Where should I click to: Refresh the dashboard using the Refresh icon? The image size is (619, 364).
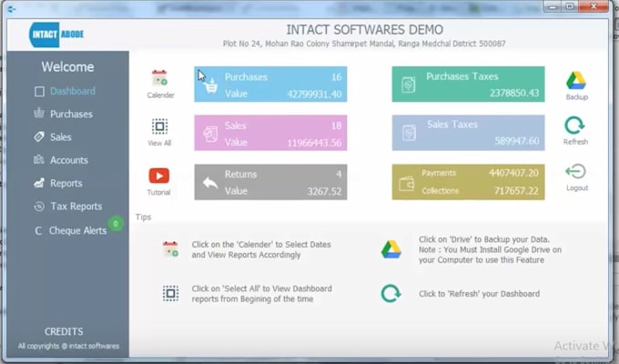(x=574, y=126)
